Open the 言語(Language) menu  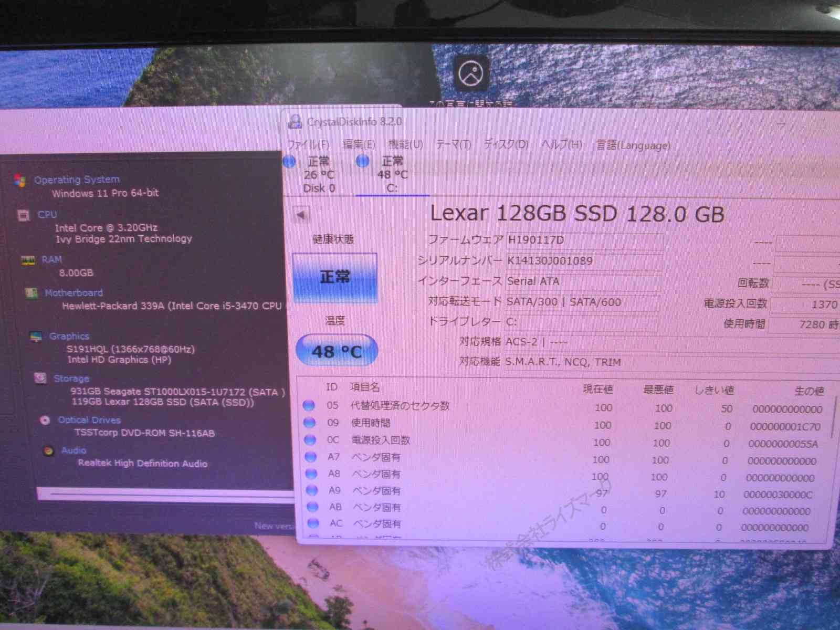tap(633, 145)
